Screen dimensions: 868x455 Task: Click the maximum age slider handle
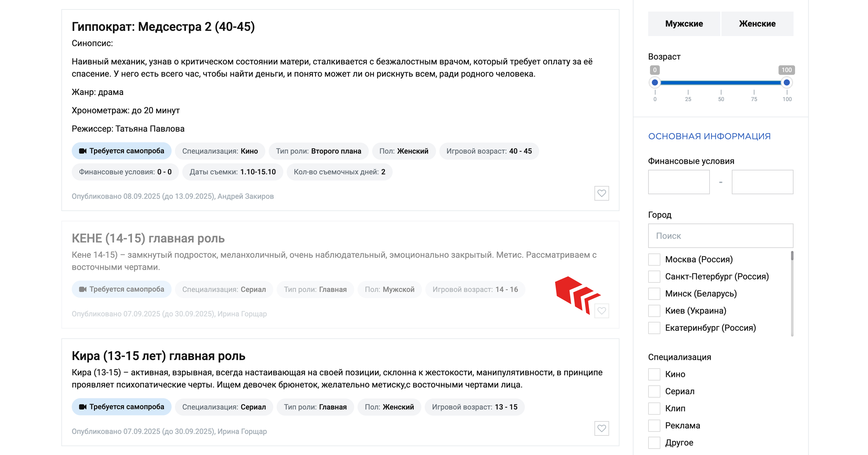pos(786,82)
